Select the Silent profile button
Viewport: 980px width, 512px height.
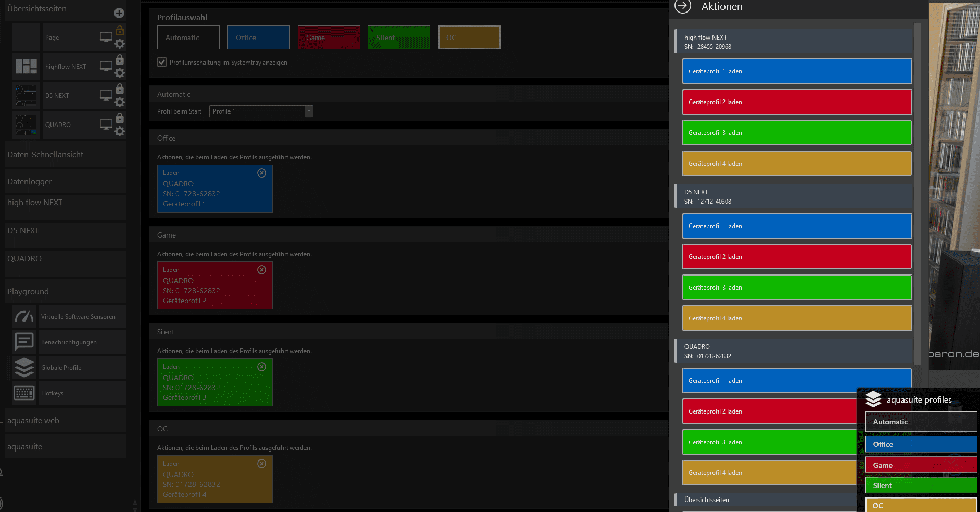tap(399, 38)
